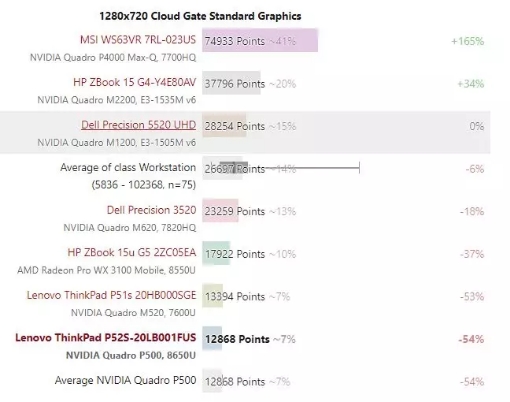Click the olive 13394 Points bar

pos(212,296)
